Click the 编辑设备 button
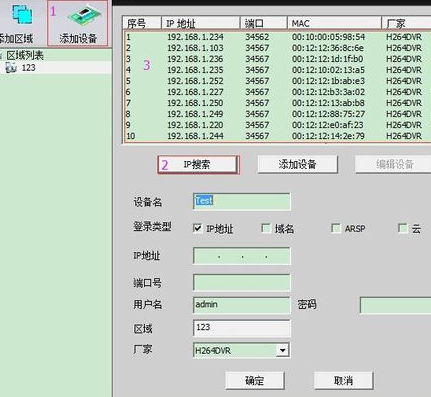 click(393, 164)
